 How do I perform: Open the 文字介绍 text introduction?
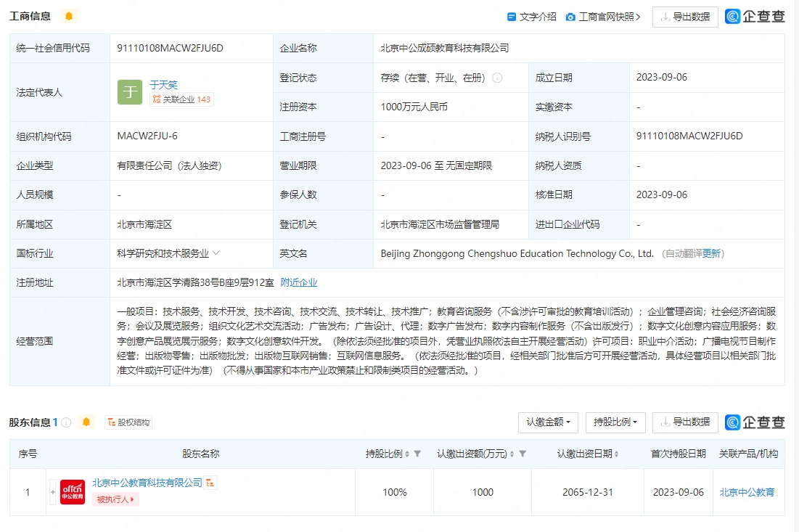pos(532,17)
